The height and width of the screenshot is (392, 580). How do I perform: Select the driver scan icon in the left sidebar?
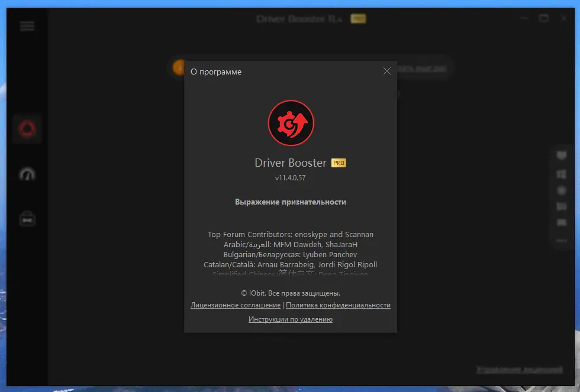click(27, 129)
